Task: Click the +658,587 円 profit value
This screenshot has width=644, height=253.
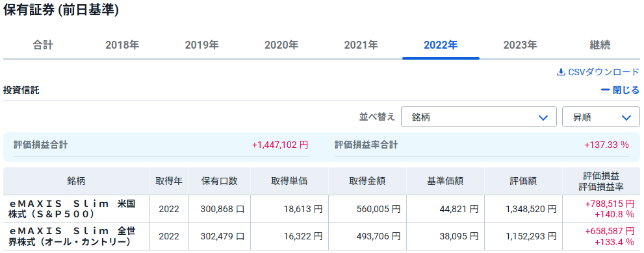Action: click(610, 231)
